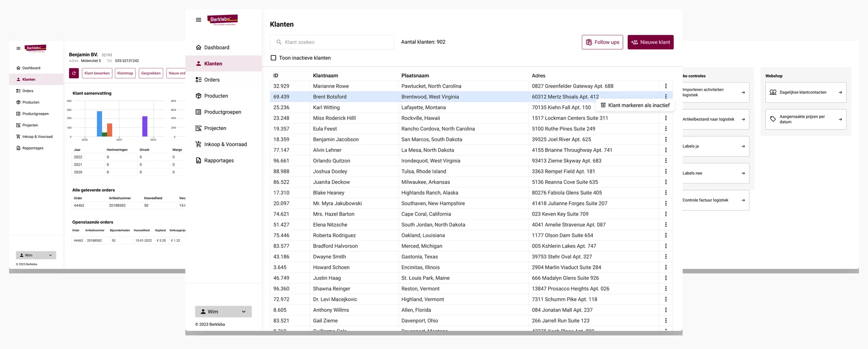Expand the small Wim dropdown in left panel
868x349 pixels.
(36, 255)
